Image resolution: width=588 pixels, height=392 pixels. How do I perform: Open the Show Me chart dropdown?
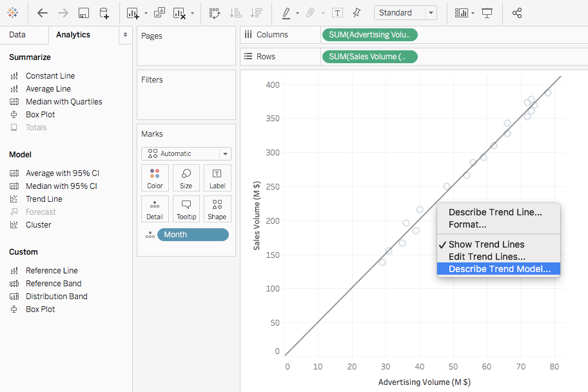464,13
